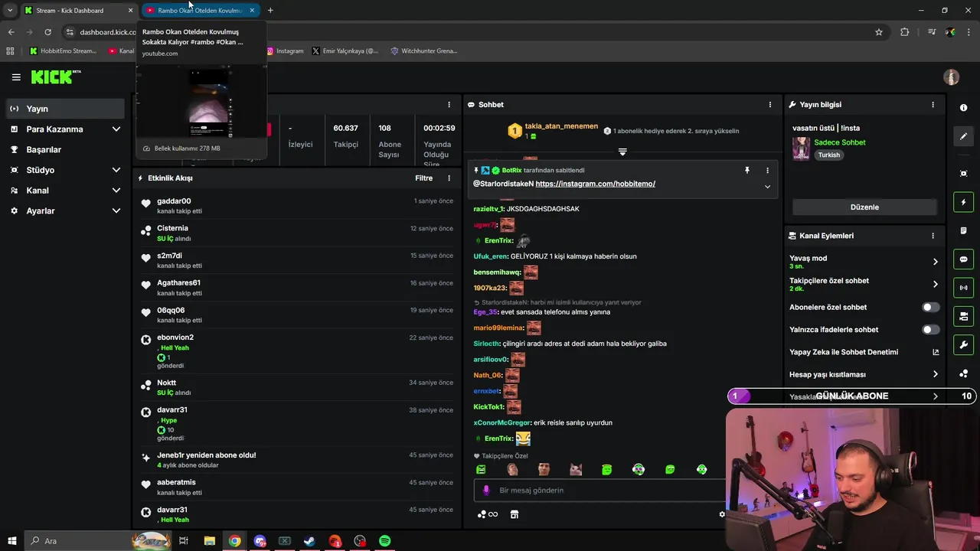The width and height of the screenshot is (980, 551).
Task: Select Başarılar in the left sidebar
Action: click(x=66, y=149)
